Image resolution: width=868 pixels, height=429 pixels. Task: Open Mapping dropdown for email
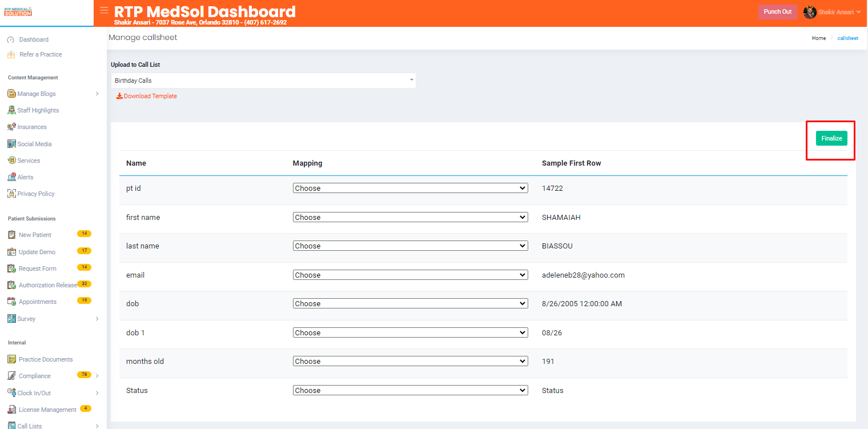click(x=410, y=275)
